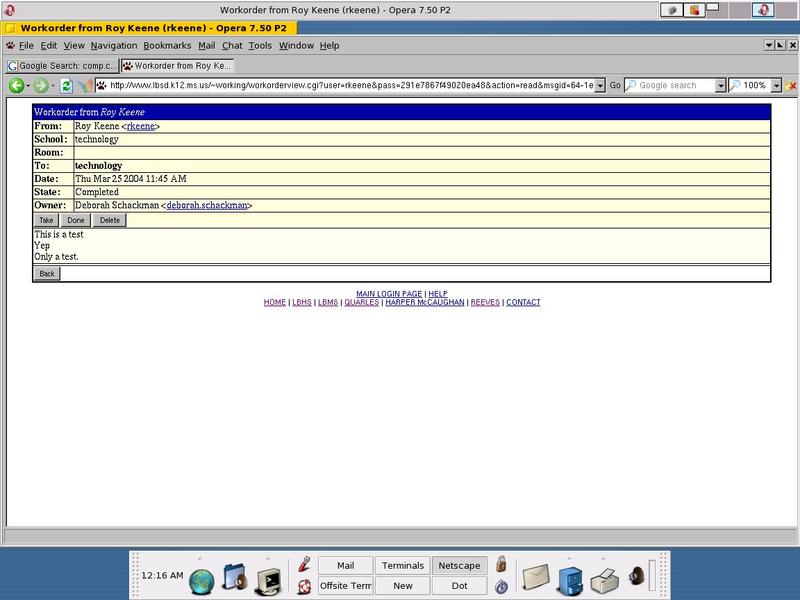Click the paw favicon in the address bar
Screen dimensions: 800x600
[102, 85]
